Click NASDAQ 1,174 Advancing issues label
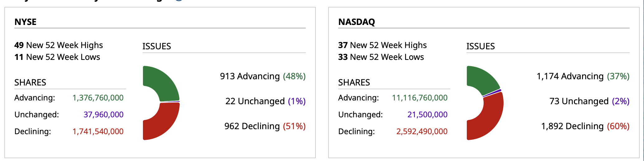Image resolution: width=644 pixels, height=161 pixels. coord(583,76)
